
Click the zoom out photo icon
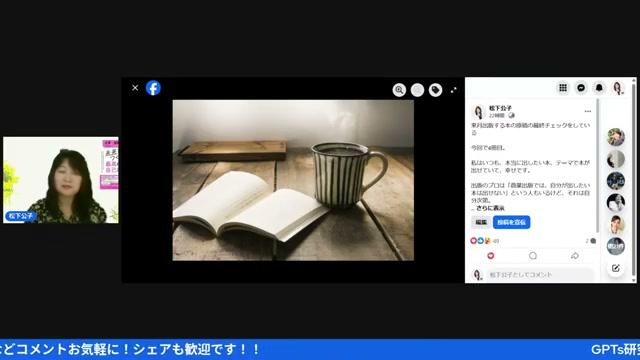tap(417, 90)
